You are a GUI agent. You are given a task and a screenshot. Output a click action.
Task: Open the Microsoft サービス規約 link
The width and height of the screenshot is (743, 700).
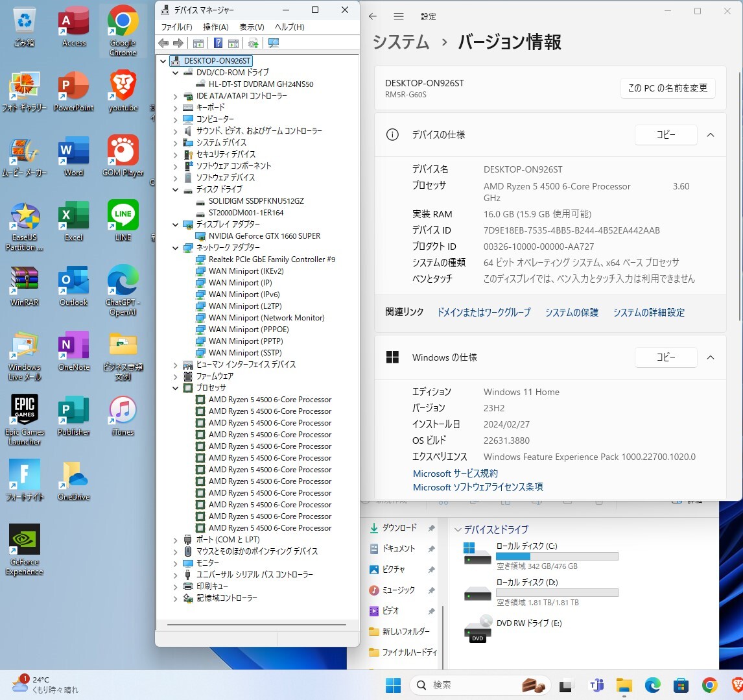point(455,474)
